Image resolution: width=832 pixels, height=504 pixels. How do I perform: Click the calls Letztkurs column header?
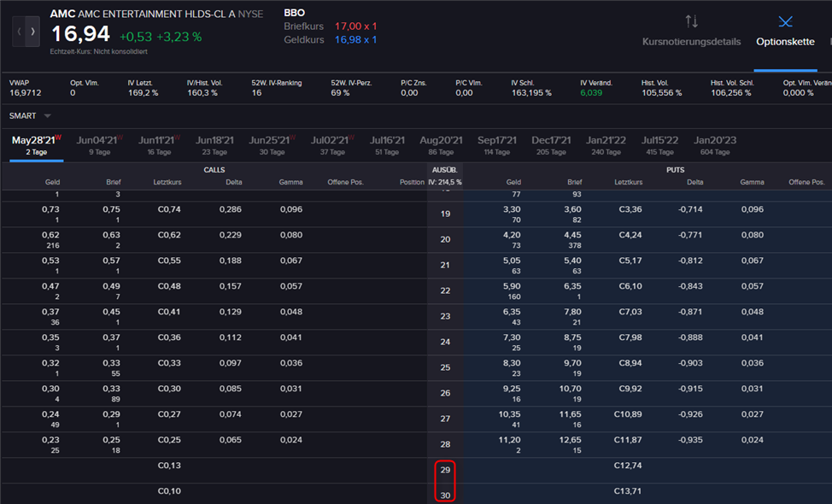tap(167, 182)
